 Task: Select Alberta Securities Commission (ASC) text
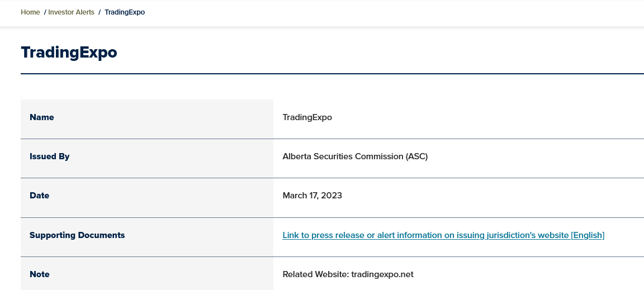coord(356,156)
